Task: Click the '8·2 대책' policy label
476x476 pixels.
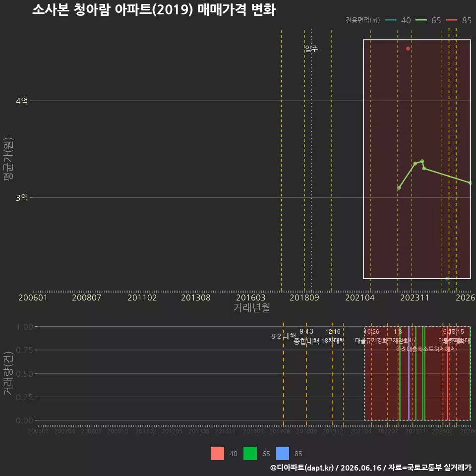Action: pos(284,336)
